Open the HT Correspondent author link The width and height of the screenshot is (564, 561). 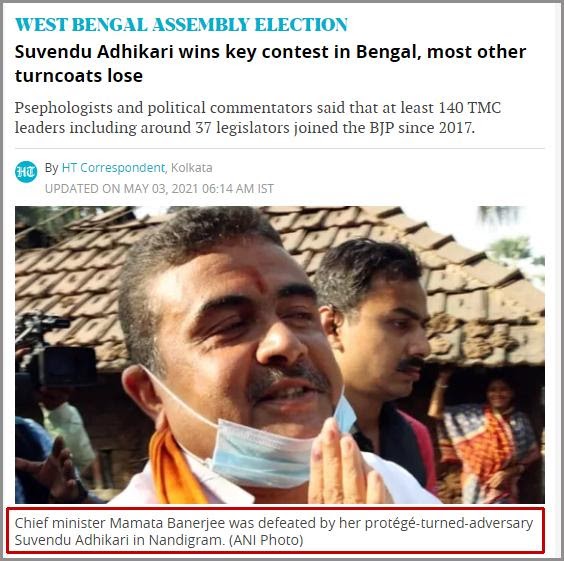coord(113,168)
